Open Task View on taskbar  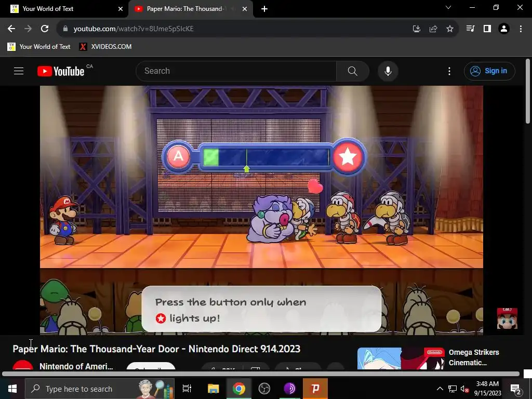tap(187, 389)
